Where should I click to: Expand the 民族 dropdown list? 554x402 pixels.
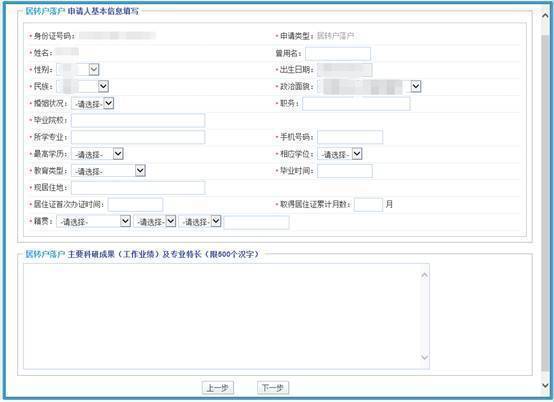[x=83, y=86]
